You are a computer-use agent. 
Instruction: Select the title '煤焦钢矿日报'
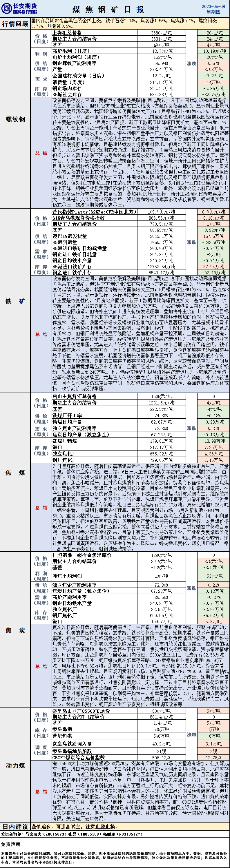pyautogui.click(x=108, y=10)
